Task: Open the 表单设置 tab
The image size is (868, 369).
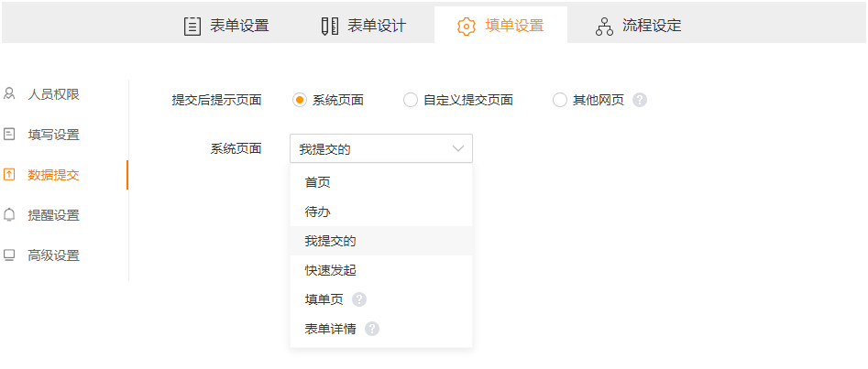Action: tap(226, 26)
